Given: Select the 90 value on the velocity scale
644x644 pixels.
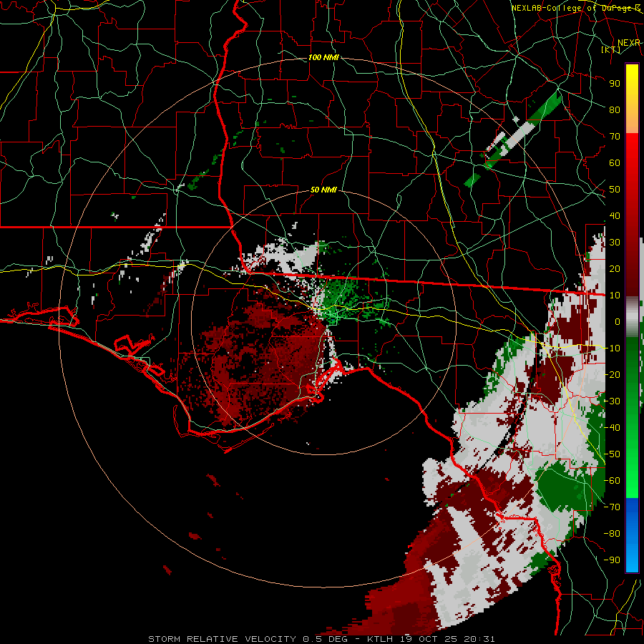Looking at the screenshot, I should [x=615, y=84].
